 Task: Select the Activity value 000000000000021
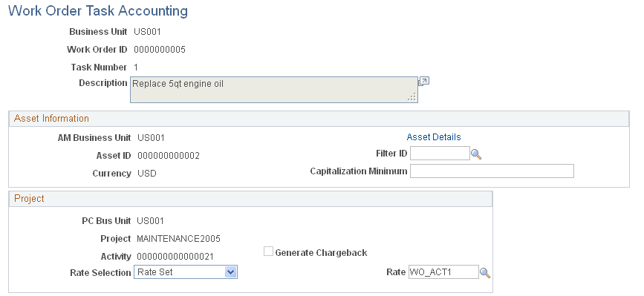[x=175, y=257]
